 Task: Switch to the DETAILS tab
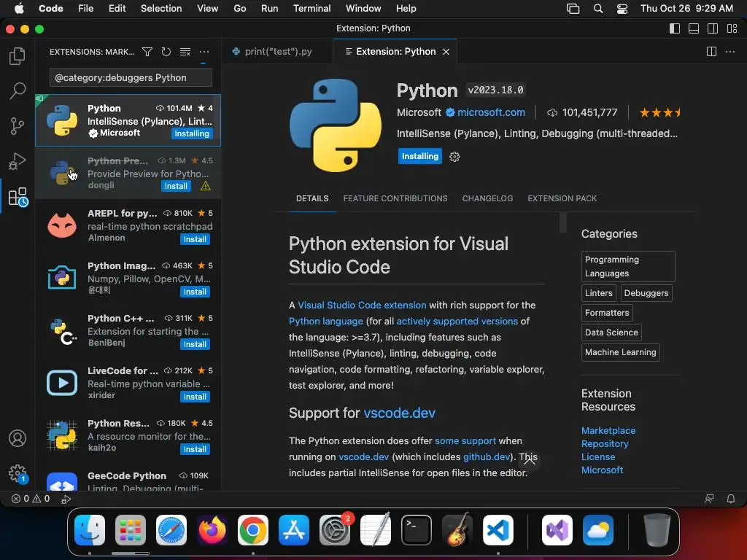point(312,198)
